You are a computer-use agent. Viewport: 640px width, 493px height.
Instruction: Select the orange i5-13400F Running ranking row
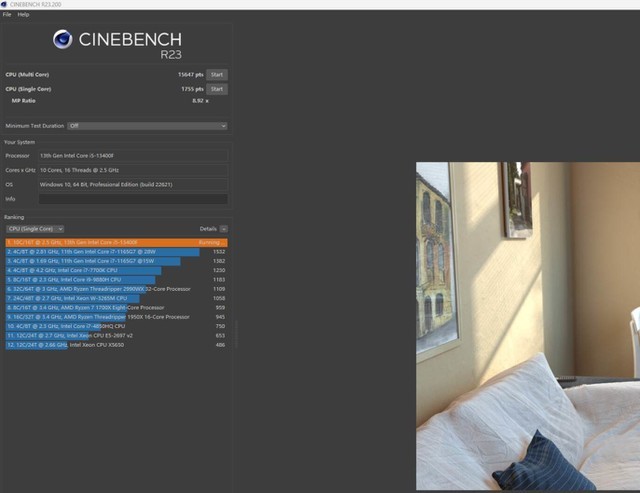tap(116, 242)
